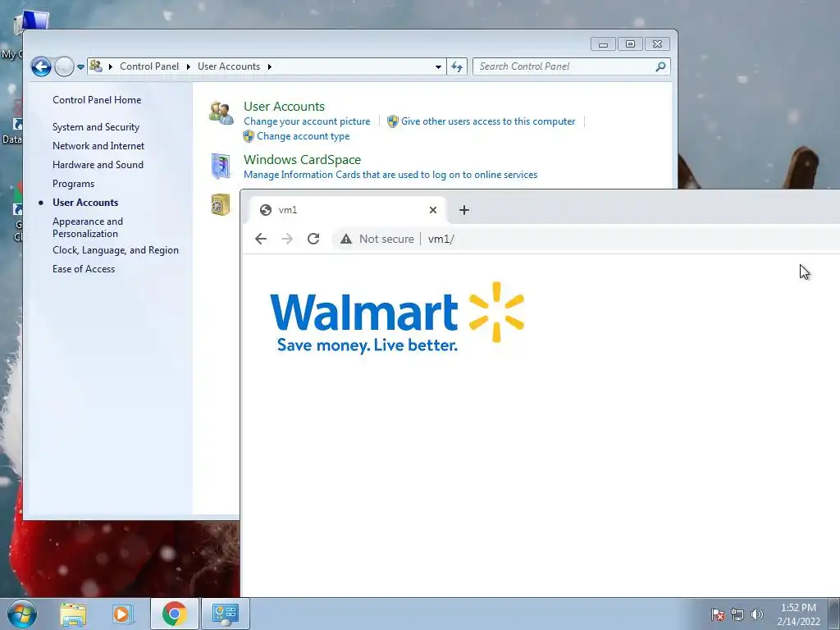Click the refresh button in Control Panel

pos(457,67)
